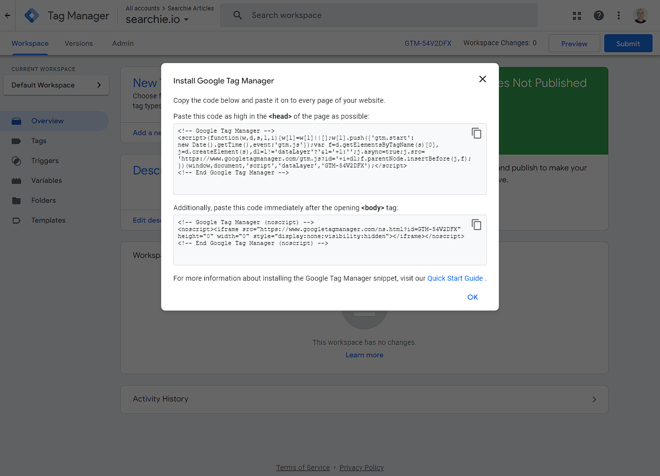Click the Preview button

point(574,43)
